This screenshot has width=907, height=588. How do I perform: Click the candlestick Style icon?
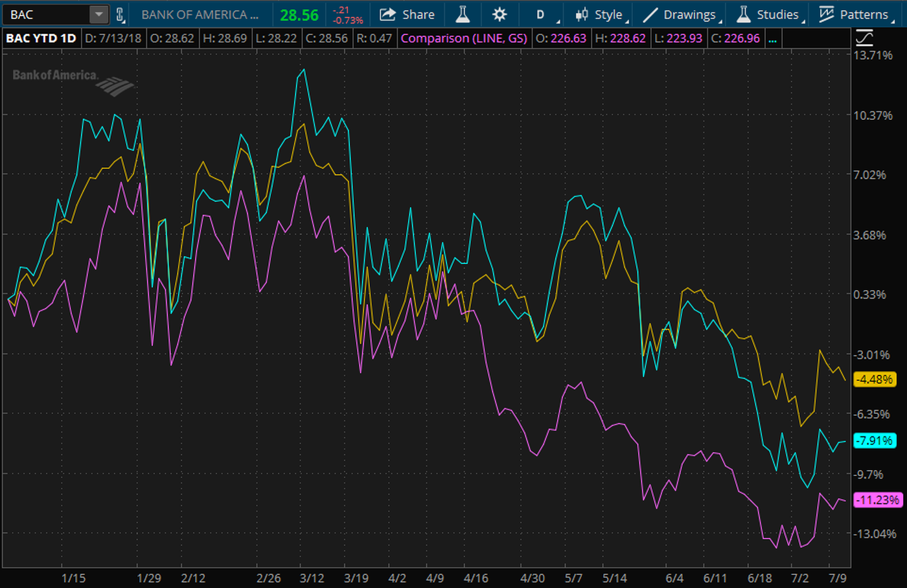(582, 14)
